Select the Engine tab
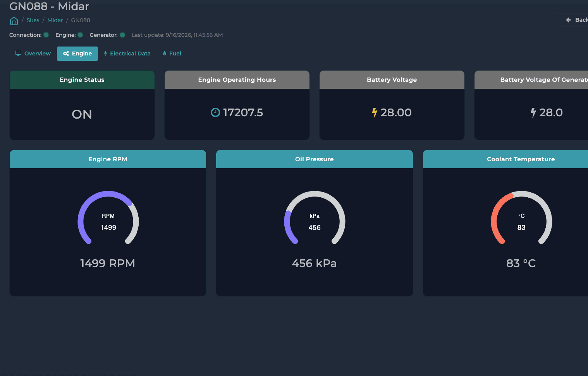Image resolution: width=588 pixels, height=376 pixels. coord(77,53)
